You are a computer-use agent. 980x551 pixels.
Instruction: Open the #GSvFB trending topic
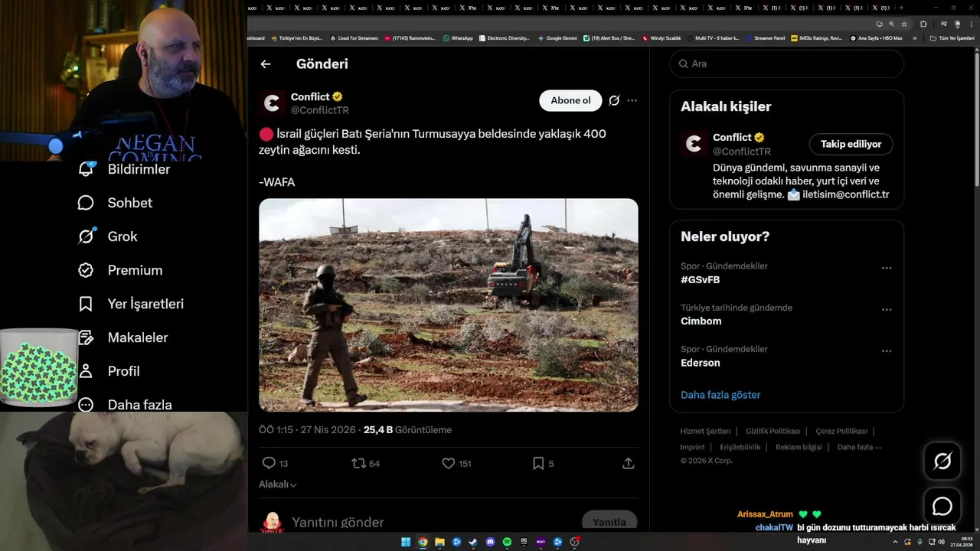coord(701,280)
